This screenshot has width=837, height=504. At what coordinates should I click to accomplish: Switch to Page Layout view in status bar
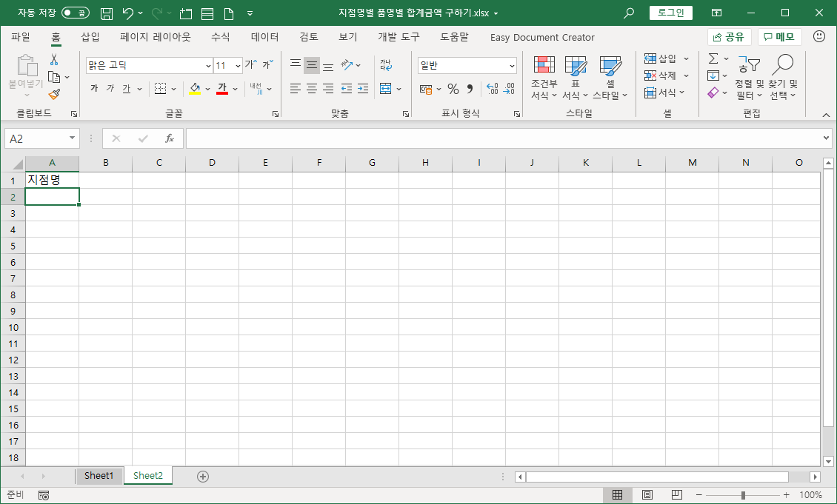pos(647,495)
